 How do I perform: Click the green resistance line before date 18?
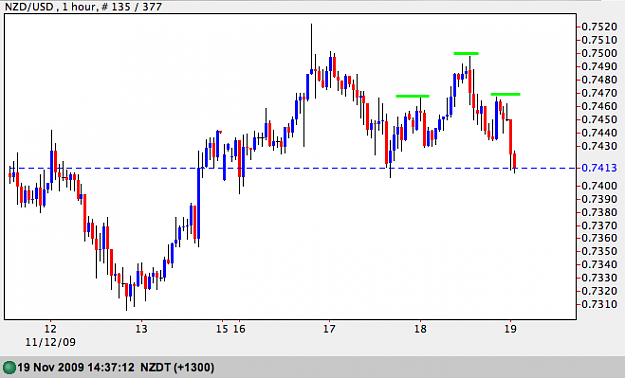413,96
